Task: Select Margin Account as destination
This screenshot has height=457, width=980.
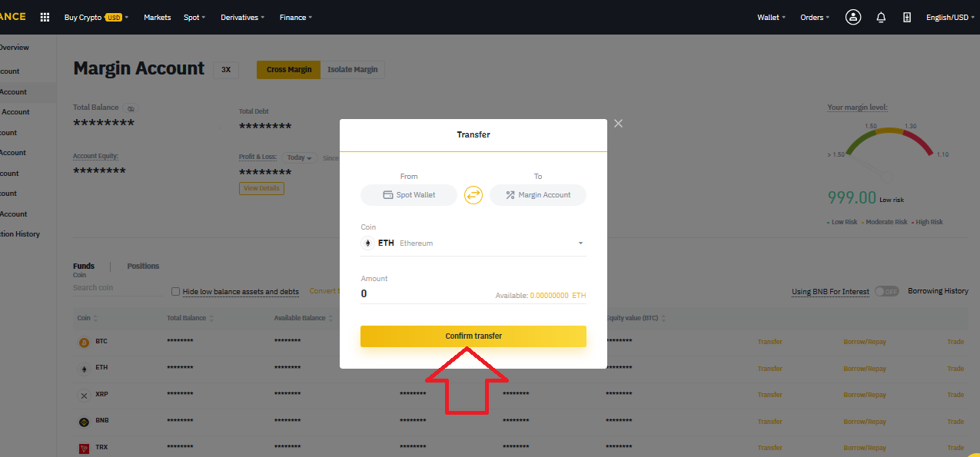Action: (x=538, y=195)
